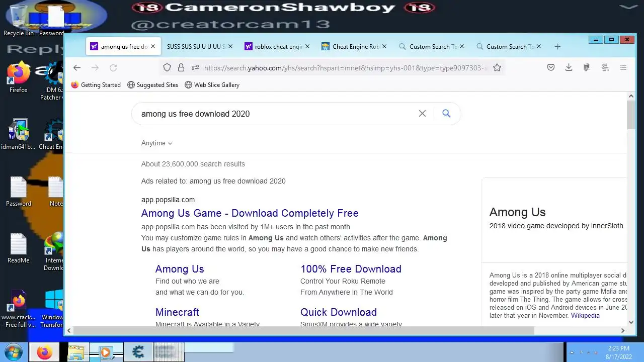Switch to last 'Custom Search To' tab

pos(509,47)
